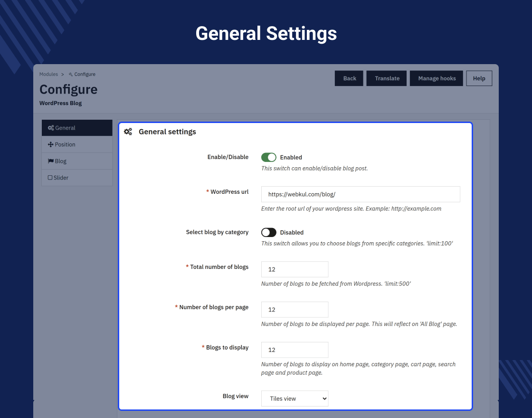Enable the Select blog by category switch

(269, 232)
